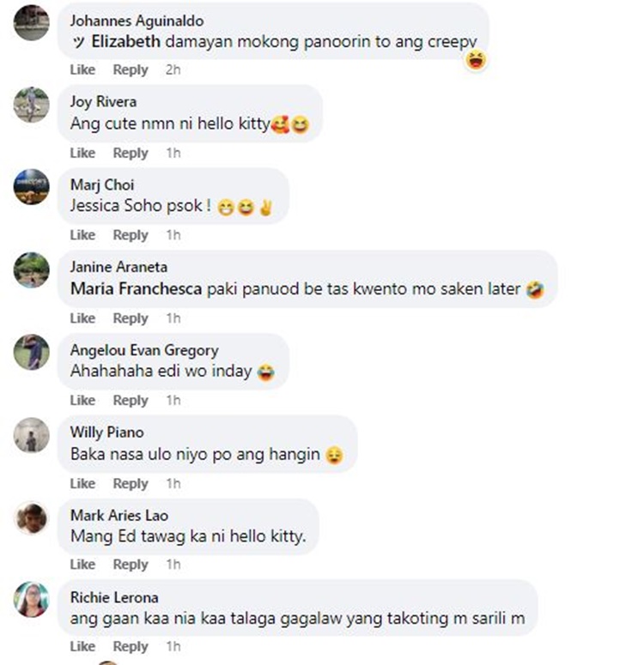Open Mark Aries Lao's profile photo

tap(32, 517)
